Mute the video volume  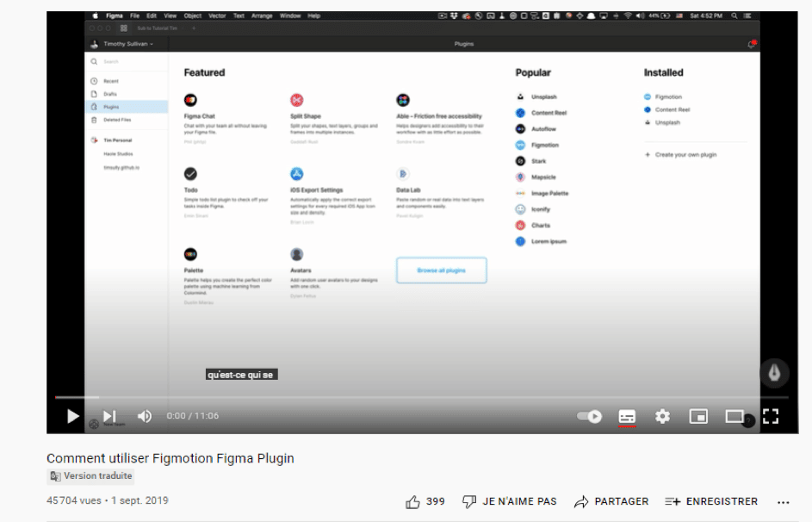[x=145, y=416]
